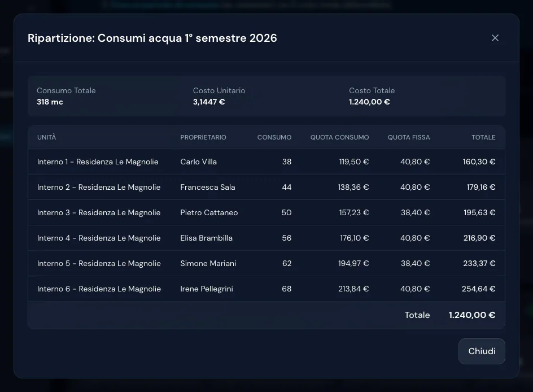Image resolution: width=533 pixels, height=392 pixels.
Task: Click the QUOTA CONSUMO column header
Action: point(339,137)
